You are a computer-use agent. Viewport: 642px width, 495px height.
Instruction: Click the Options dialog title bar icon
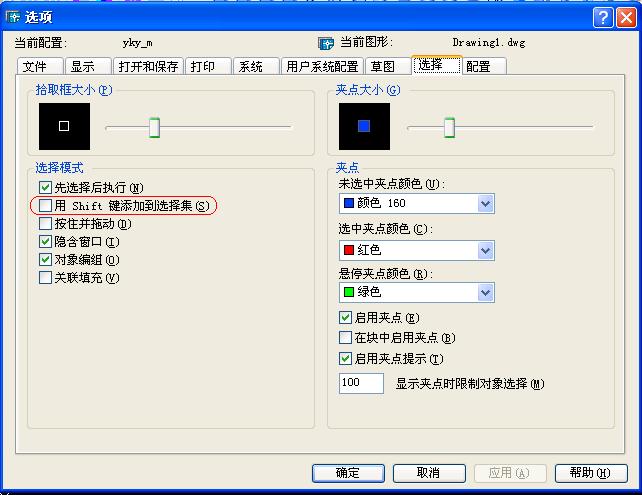click(13, 17)
